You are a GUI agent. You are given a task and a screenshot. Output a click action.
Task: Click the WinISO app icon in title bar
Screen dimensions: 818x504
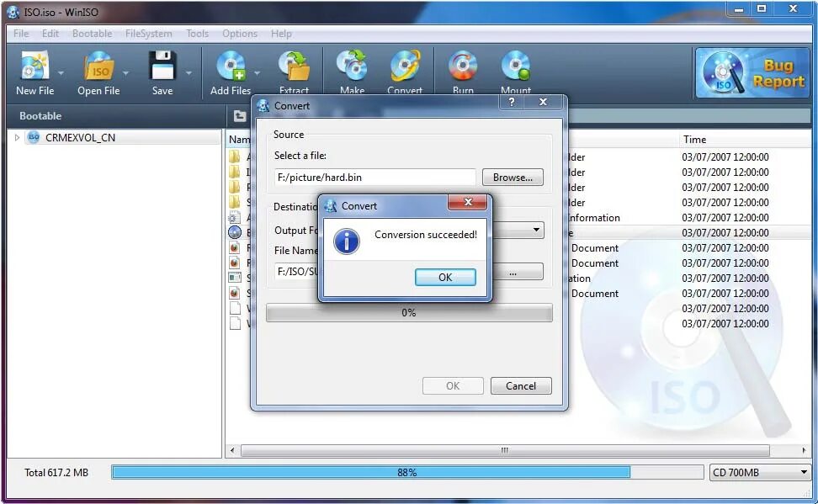[13, 12]
